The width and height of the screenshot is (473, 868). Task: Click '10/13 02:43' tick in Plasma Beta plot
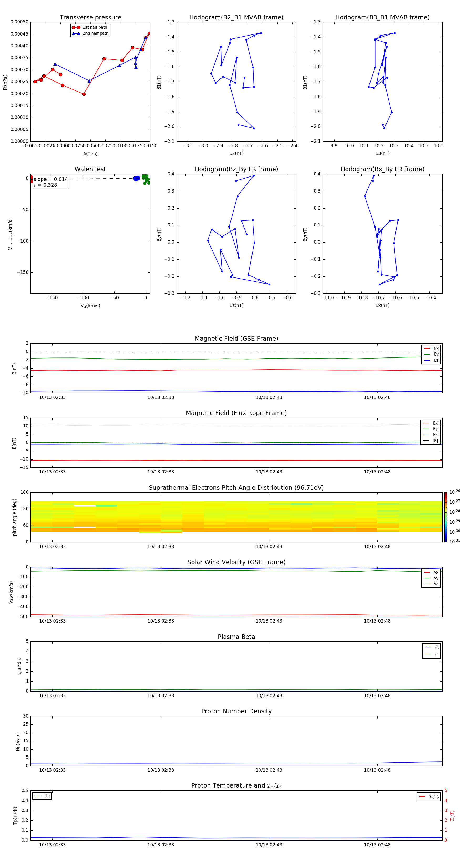[269, 696]
